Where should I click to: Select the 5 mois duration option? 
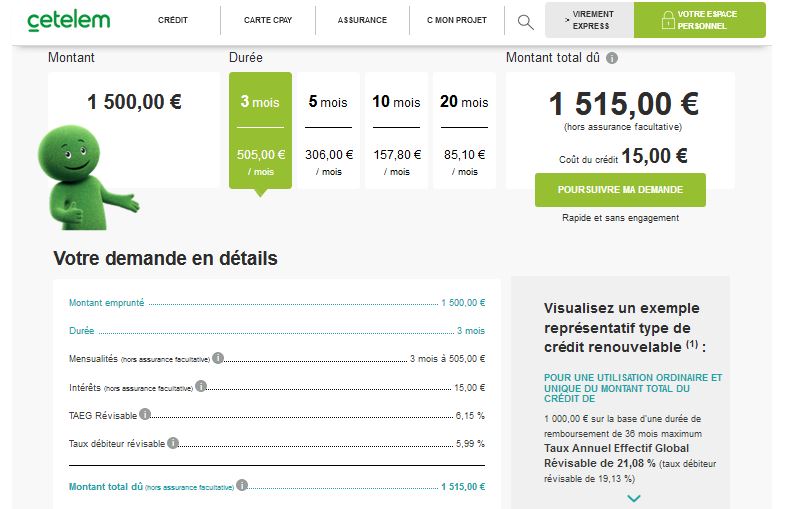pyautogui.click(x=328, y=130)
